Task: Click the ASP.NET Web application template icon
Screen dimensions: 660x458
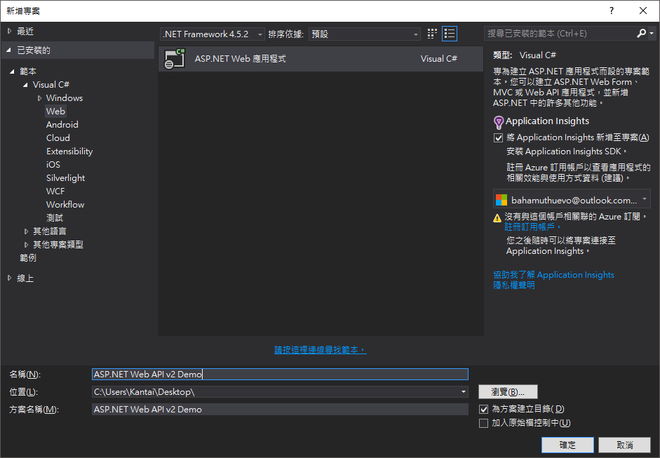Action: (x=175, y=59)
